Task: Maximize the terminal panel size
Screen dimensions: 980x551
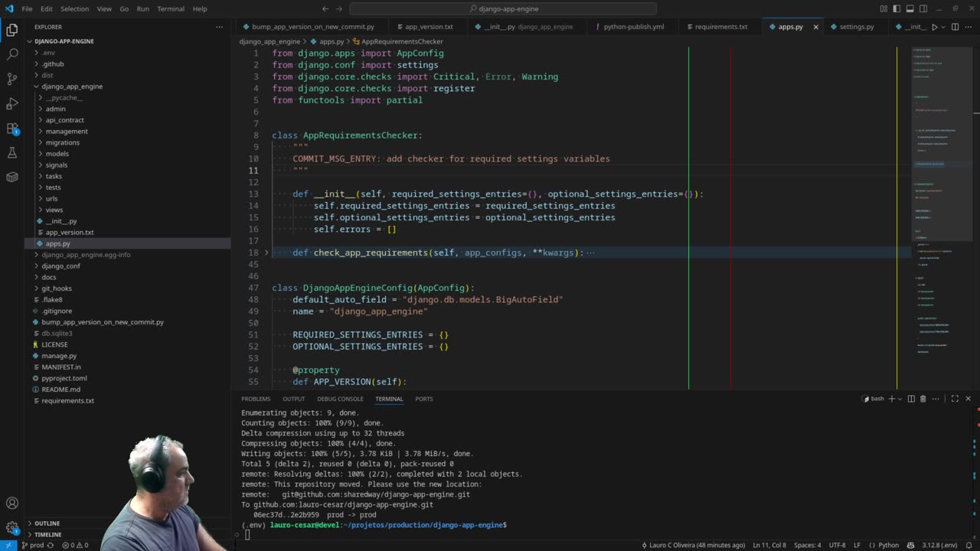Action: 954,399
